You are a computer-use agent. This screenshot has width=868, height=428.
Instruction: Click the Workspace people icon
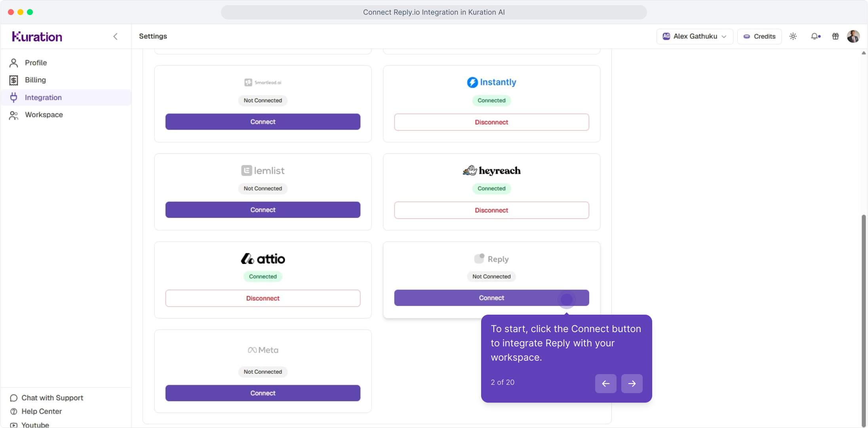point(14,115)
